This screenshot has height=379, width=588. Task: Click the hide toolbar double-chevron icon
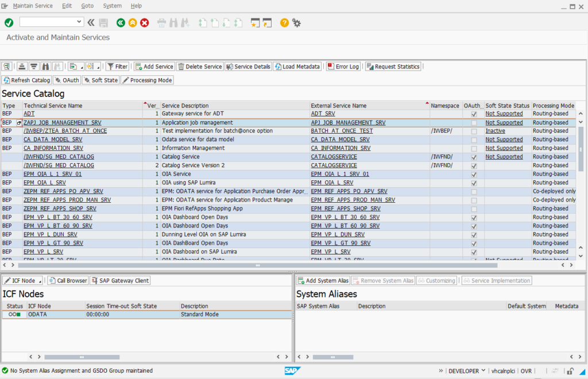[x=91, y=23]
